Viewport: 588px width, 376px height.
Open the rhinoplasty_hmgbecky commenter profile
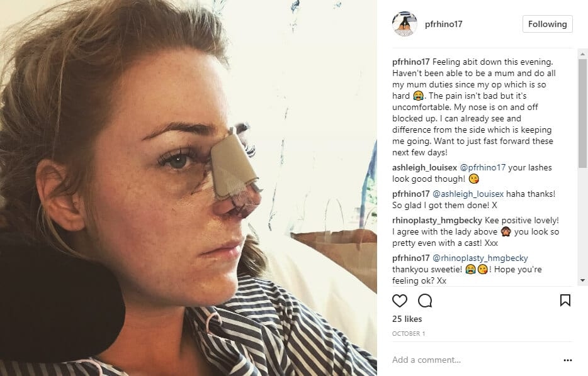[437, 220]
